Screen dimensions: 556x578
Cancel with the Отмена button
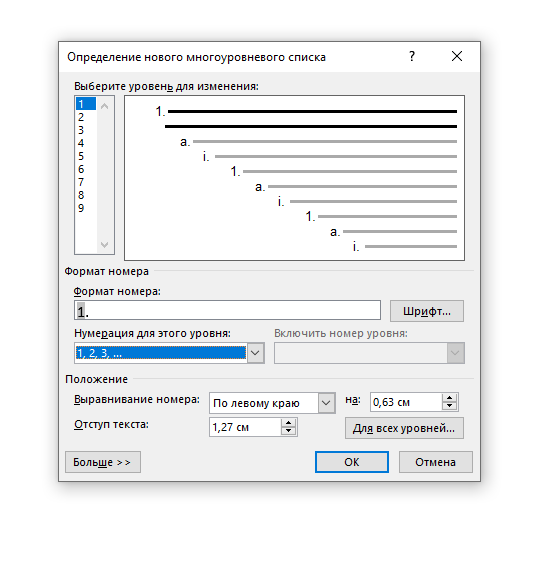point(435,462)
